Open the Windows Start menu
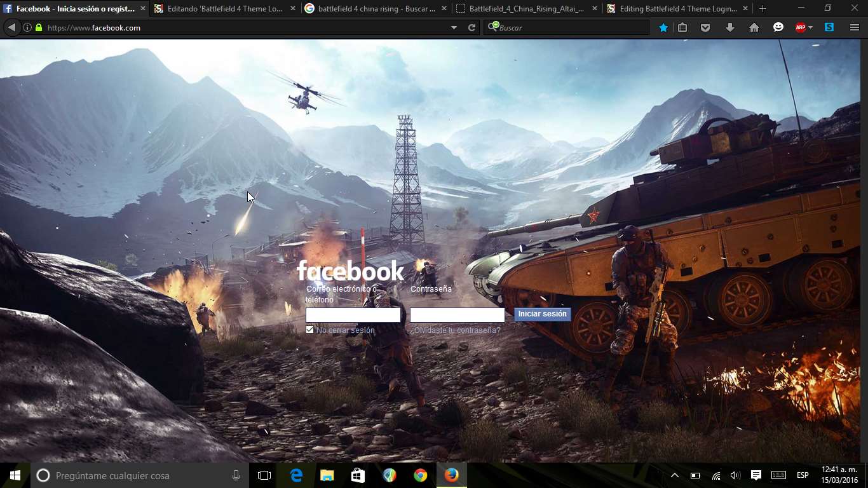This screenshot has width=868, height=488. 15,475
